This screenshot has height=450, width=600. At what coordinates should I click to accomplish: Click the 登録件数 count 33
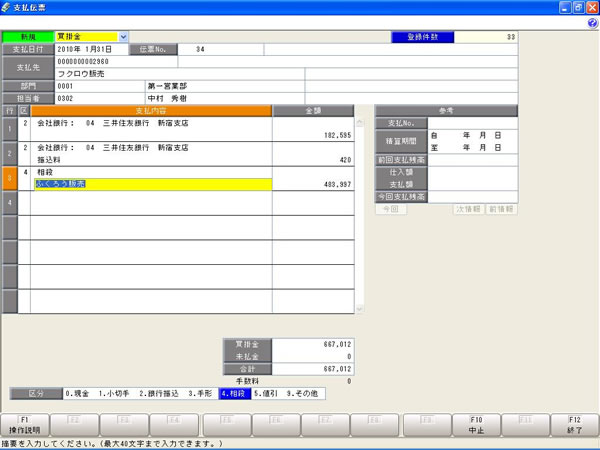[511, 37]
